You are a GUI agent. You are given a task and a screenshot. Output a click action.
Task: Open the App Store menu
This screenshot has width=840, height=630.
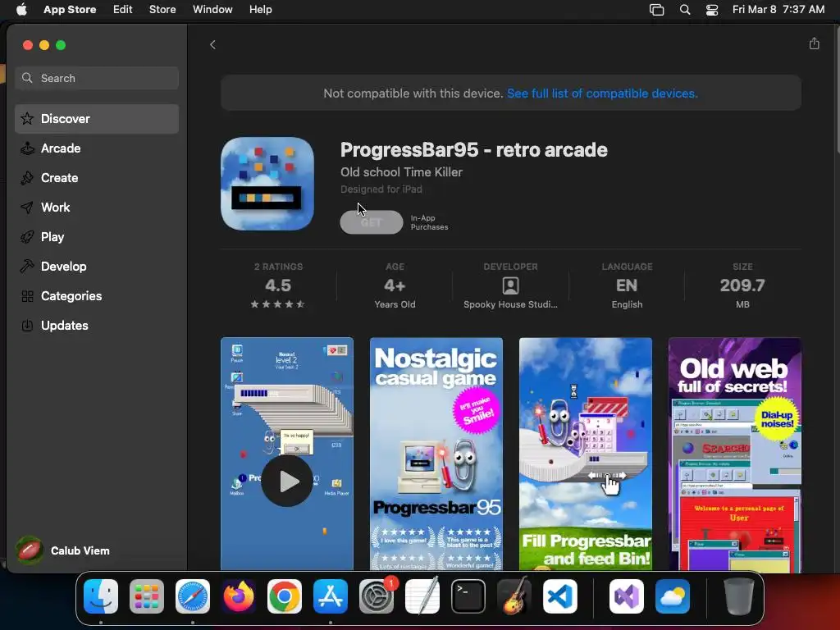(x=70, y=10)
